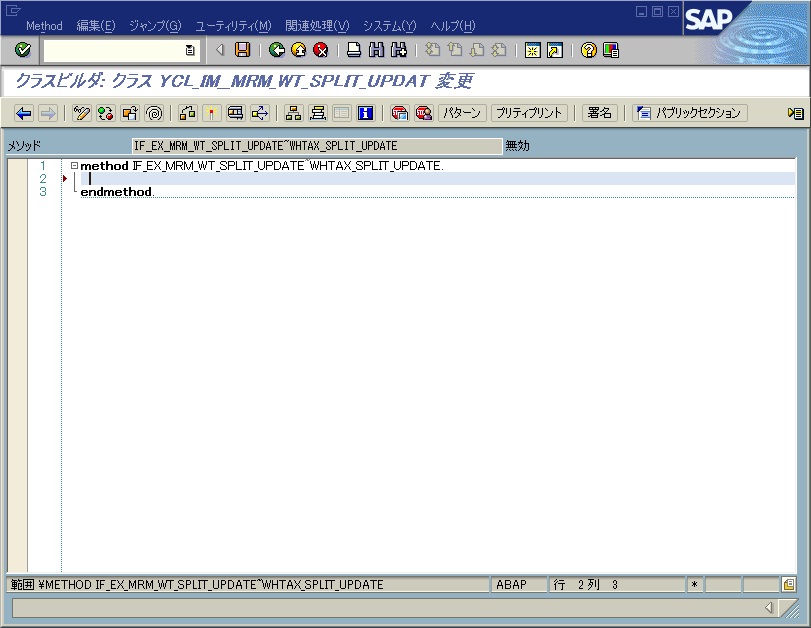Open the パターン (Pattern) button
The width and height of the screenshot is (811, 628).
point(463,113)
